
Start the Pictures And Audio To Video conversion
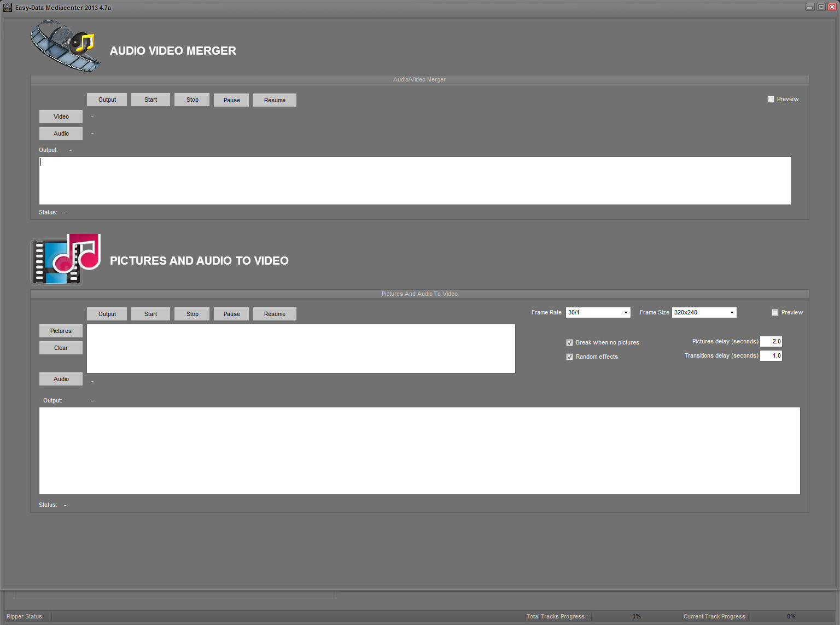[150, 314]
